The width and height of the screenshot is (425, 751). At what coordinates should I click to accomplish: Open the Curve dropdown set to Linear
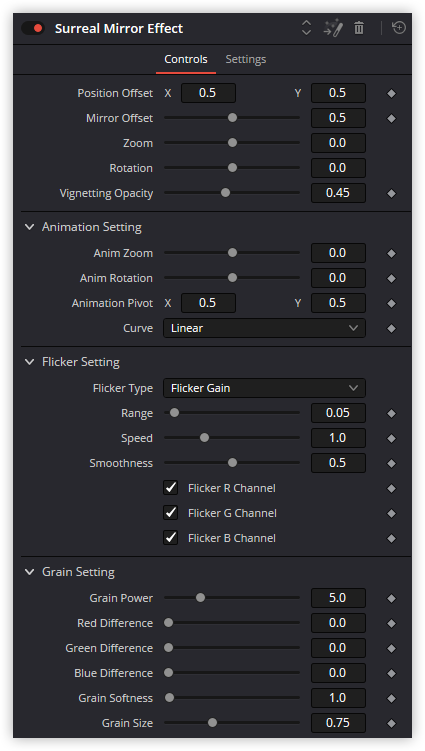pyautogui.click(x=264, y=328)
